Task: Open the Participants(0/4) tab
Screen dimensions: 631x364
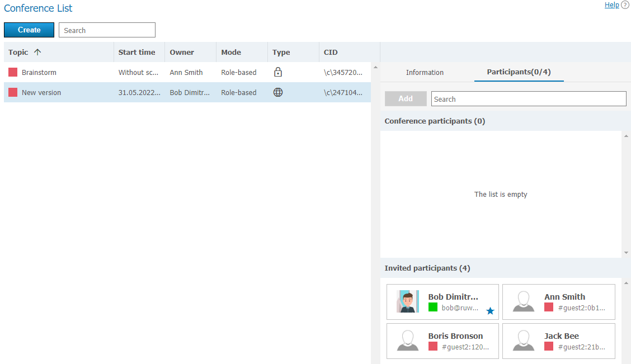Action: click(x=519, y=72)
